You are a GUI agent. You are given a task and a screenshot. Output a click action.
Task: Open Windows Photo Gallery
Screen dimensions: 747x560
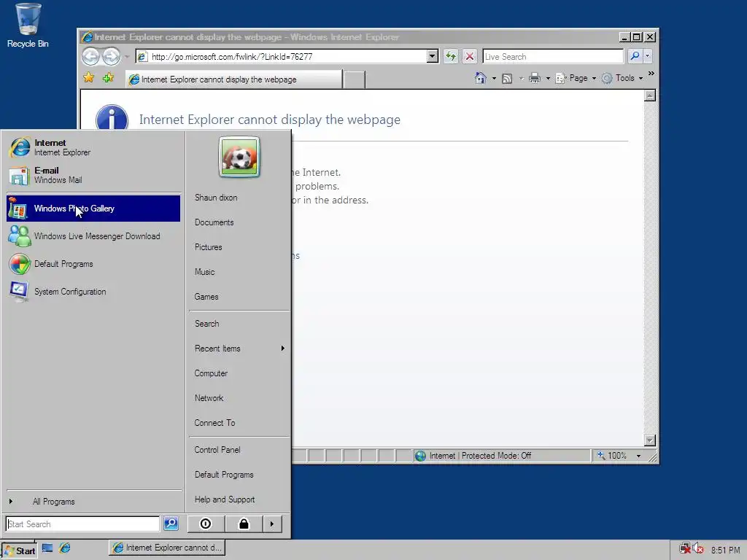(93, 209)
